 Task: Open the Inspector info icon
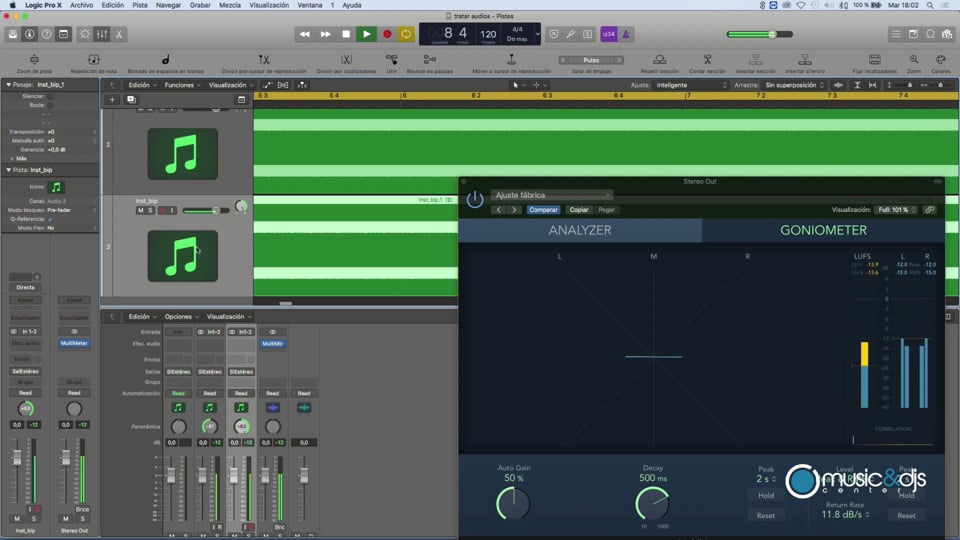point(29,34)
